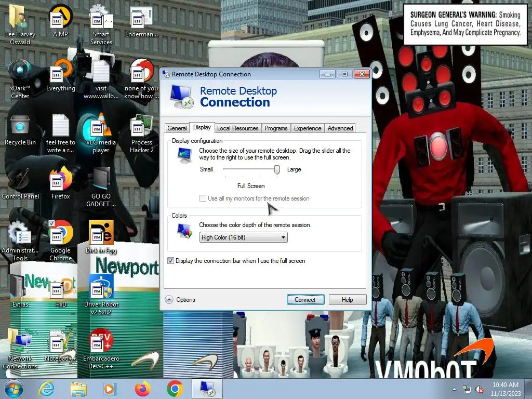The image size is (532, 399).
Task: Click the network tray icon
Action: 467,390
